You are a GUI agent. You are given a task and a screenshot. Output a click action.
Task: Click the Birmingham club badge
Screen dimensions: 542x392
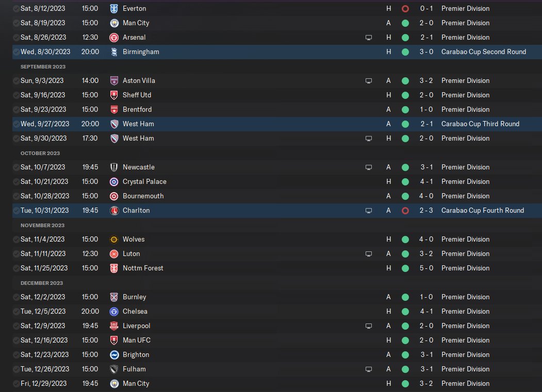point(114,52)
